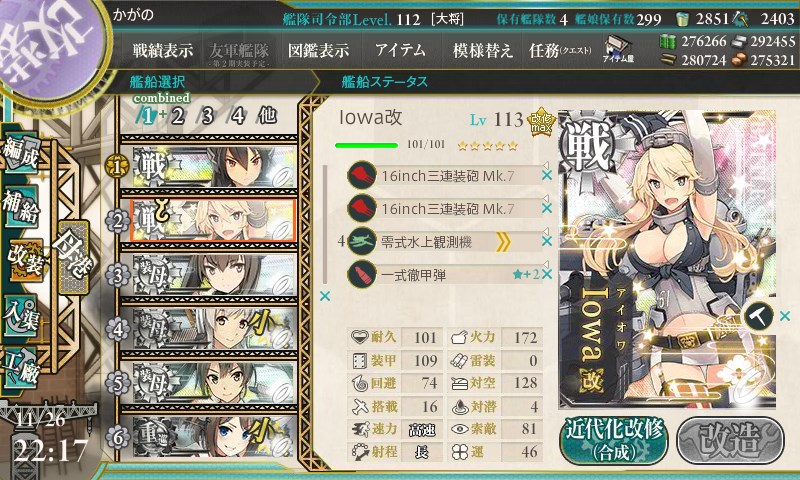Remove the first 16inch三連装砲 Mk.7
The width and height of the screenshot is (800, 480).
click(x=547, y=175)
